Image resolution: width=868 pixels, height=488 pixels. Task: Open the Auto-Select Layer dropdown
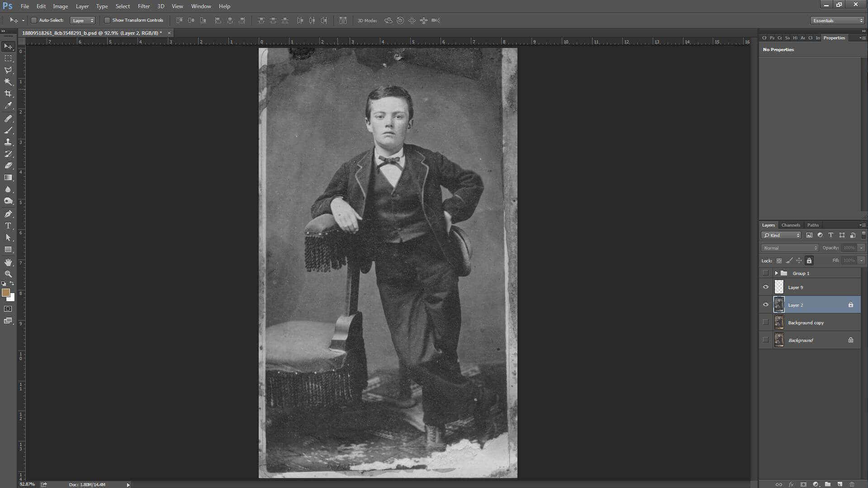pos(83,20)
